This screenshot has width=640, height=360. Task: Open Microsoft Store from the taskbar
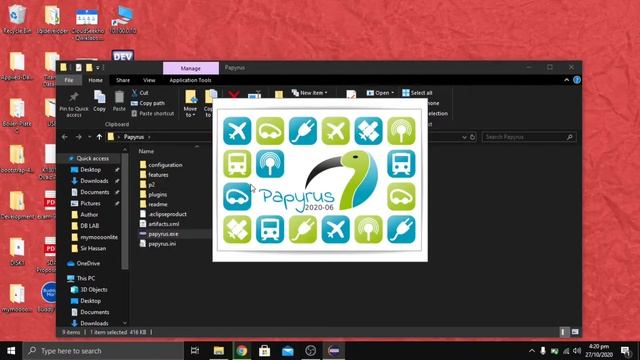(x=264, y=351)
